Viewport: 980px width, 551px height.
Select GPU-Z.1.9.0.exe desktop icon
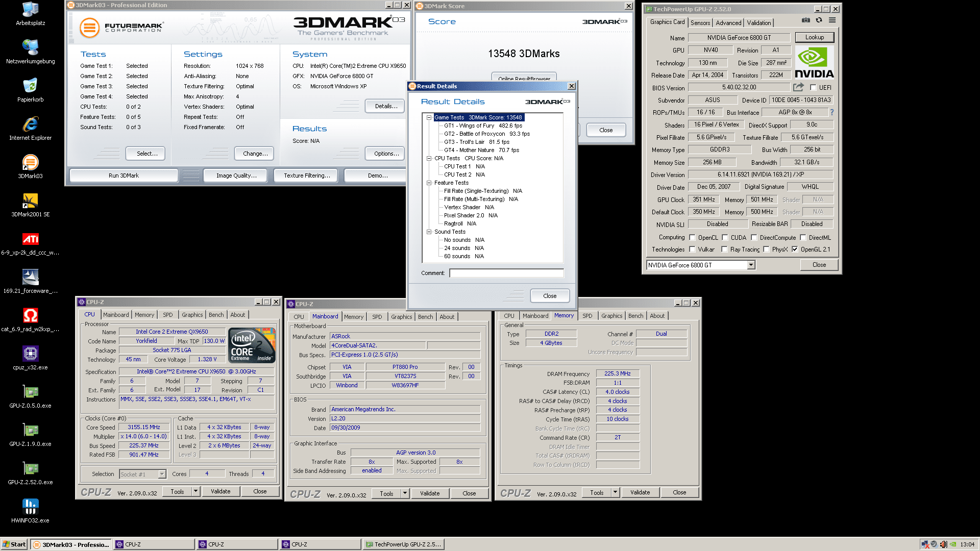[31, 435]
